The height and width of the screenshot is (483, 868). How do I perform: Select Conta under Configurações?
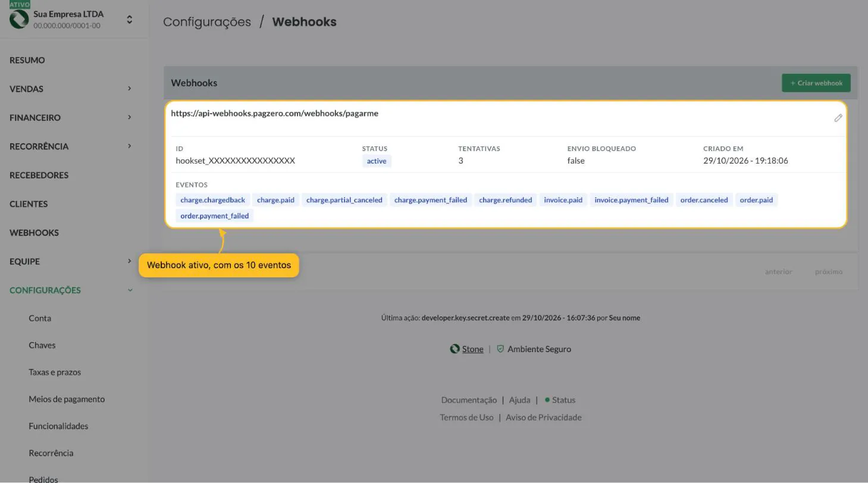coord(40,318)
